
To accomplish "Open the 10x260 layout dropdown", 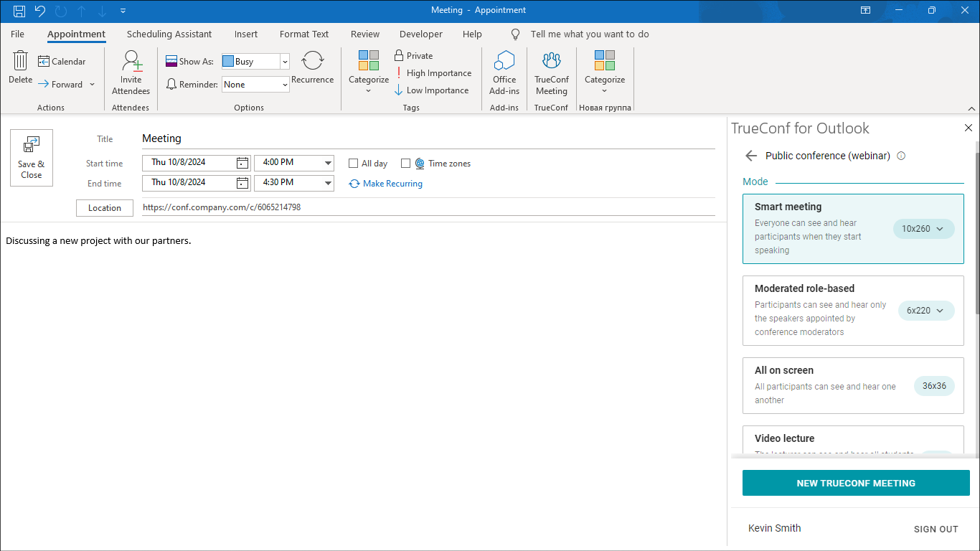I will (924, 229).
